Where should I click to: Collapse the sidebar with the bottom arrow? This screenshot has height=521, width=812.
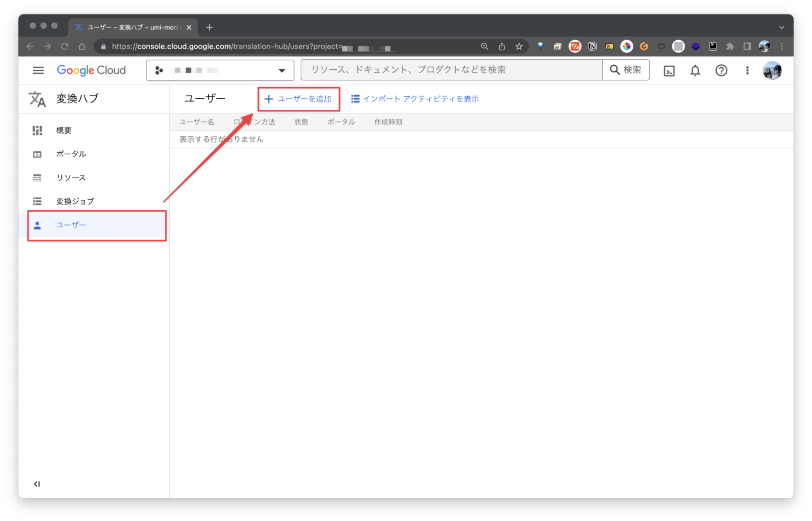[36, 483]
